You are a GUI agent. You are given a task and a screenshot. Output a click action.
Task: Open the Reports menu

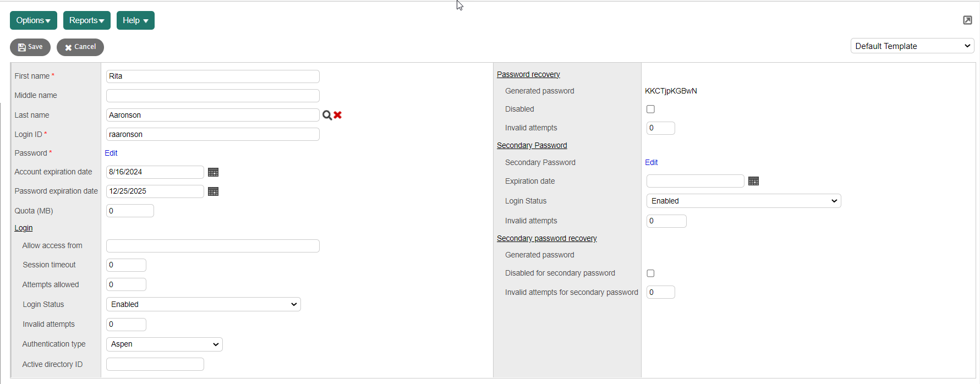(x=86, y=20)
